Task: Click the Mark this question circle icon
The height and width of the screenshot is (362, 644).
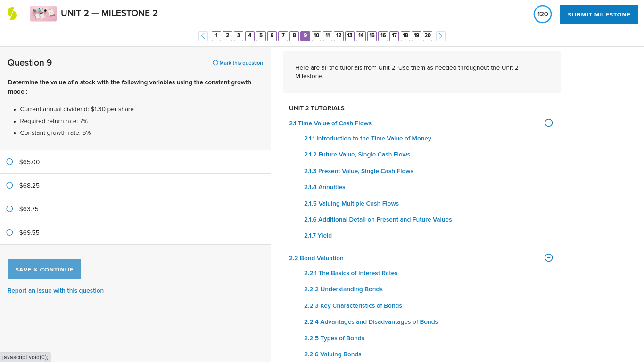Action: 215,62
